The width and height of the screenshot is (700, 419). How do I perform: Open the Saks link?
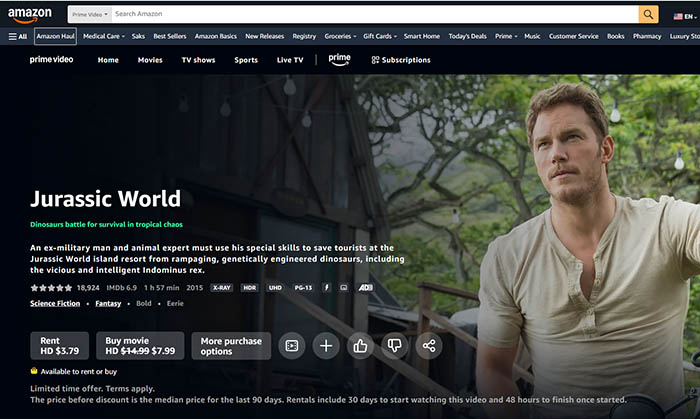tap(138, 37)
